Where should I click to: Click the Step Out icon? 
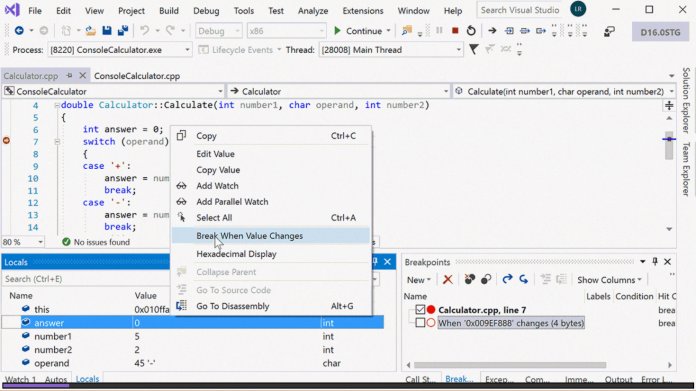[541, 31]
